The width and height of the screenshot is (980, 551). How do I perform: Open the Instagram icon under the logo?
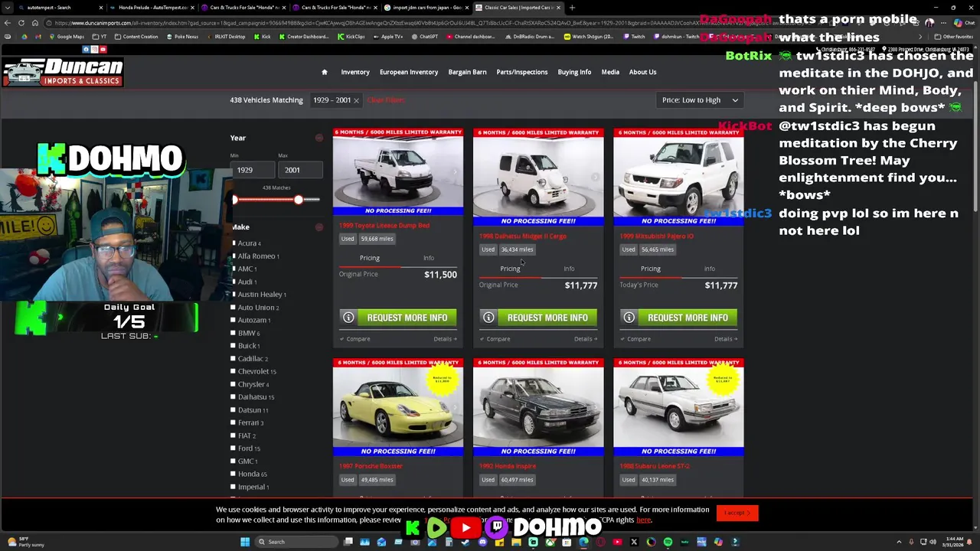point(94,49)
